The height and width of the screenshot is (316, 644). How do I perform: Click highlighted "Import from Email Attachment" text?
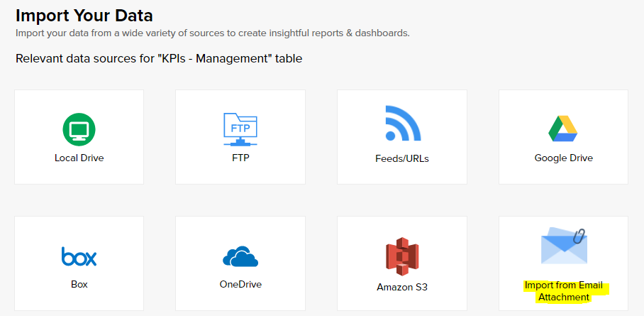564,291
